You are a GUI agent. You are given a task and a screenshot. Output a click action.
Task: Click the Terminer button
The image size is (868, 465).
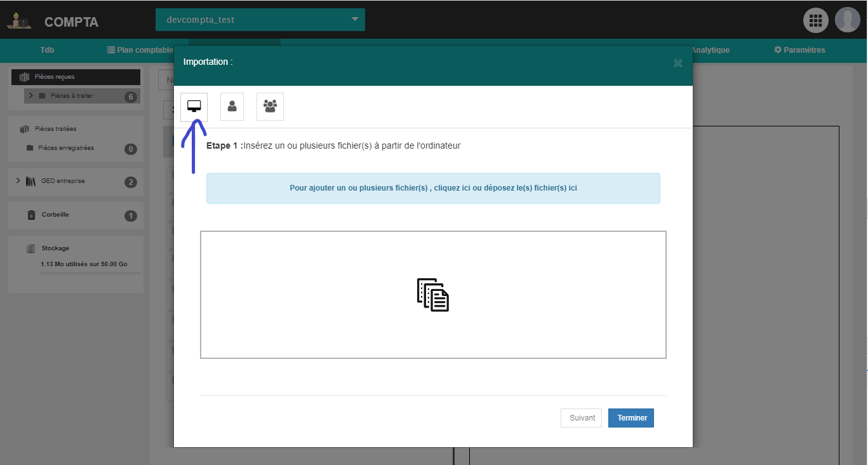[x=631, y=418]
